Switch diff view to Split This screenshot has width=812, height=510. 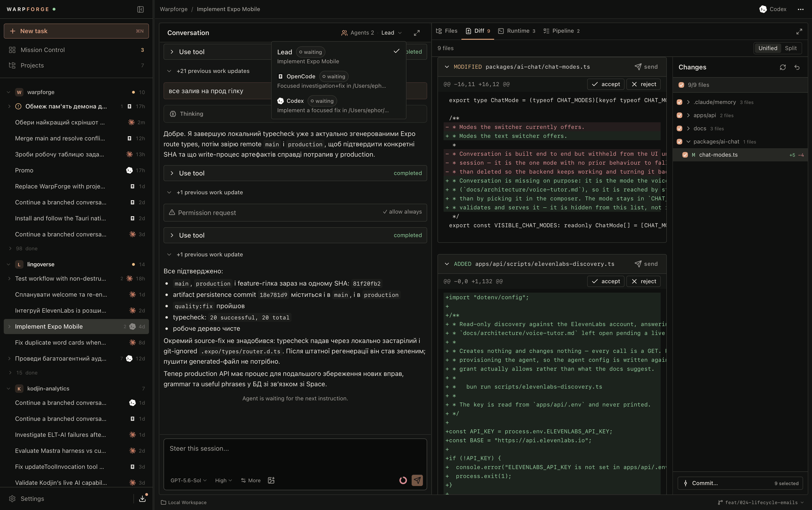pos(790,48)
